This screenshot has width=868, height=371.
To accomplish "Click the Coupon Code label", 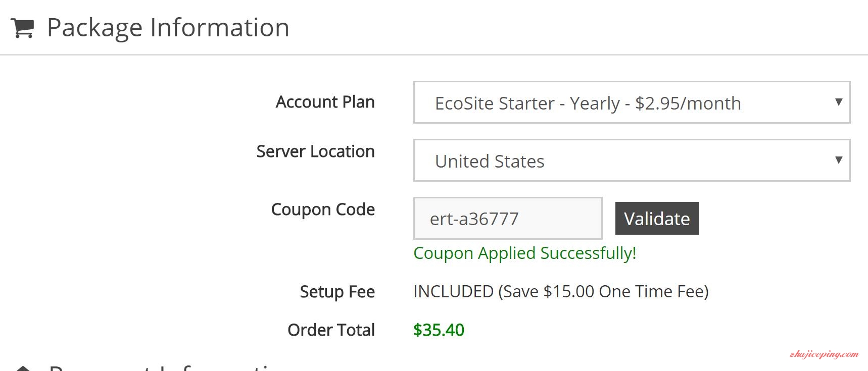I will click(x=323, y=209).
